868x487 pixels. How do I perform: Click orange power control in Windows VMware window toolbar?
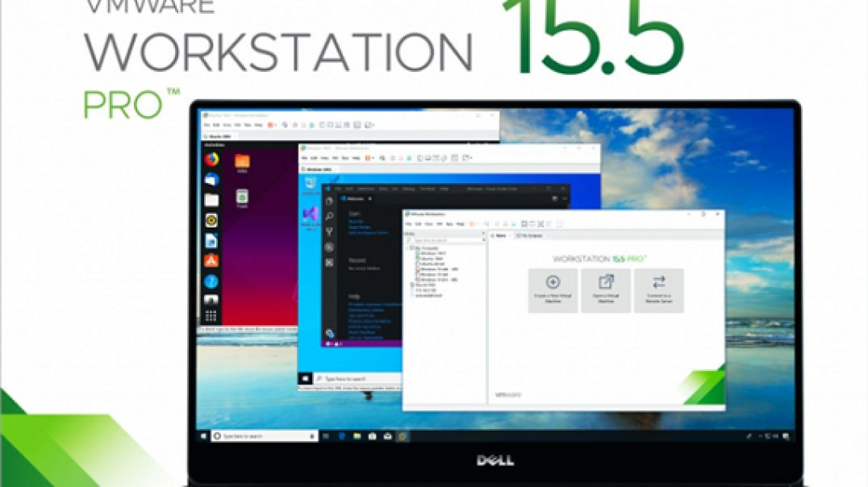point(369,158)
